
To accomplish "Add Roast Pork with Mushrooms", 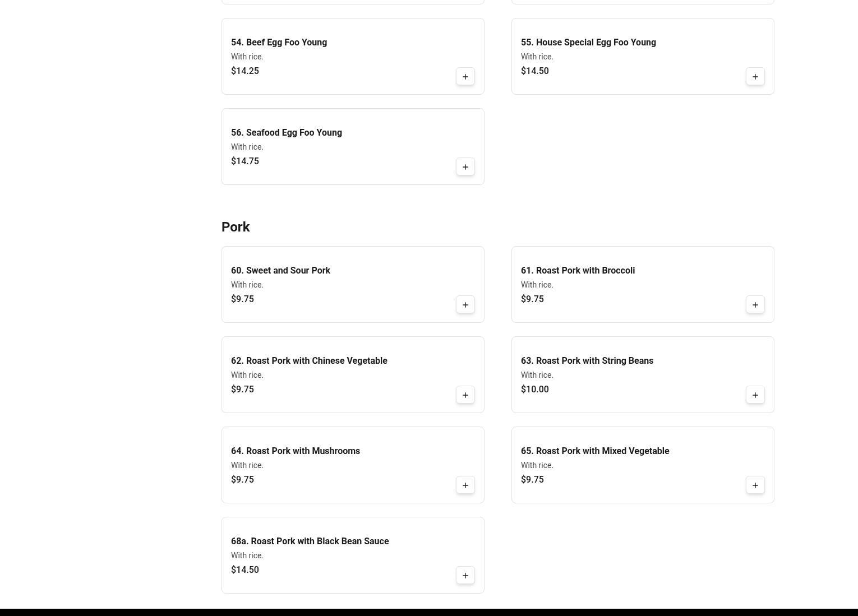I will pos(465,485).
